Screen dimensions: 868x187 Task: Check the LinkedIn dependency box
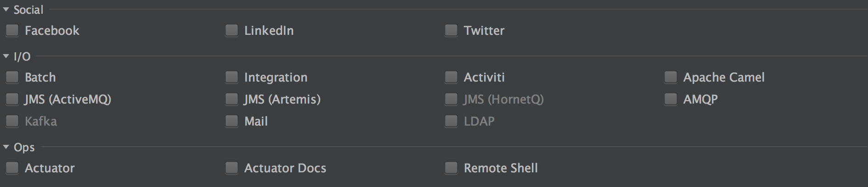(x=231, y=31)
